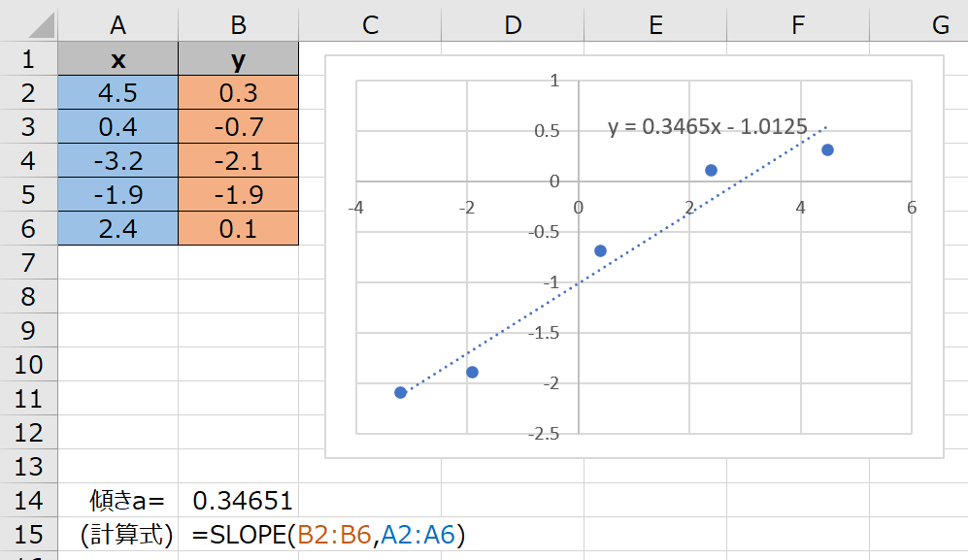The height and width of the screenshot is (560, 968).
Task: Select column D header
Action: (x=513, y=25)
